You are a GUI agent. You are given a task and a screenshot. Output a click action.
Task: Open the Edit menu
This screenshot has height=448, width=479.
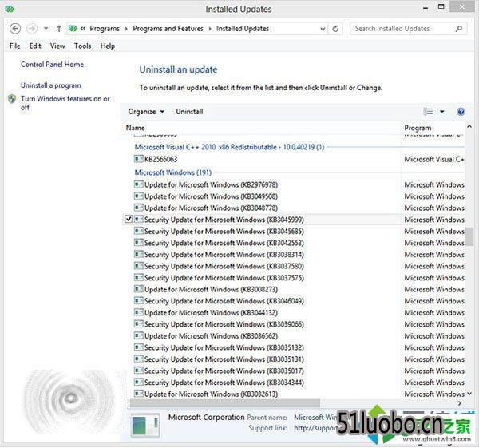35,46
